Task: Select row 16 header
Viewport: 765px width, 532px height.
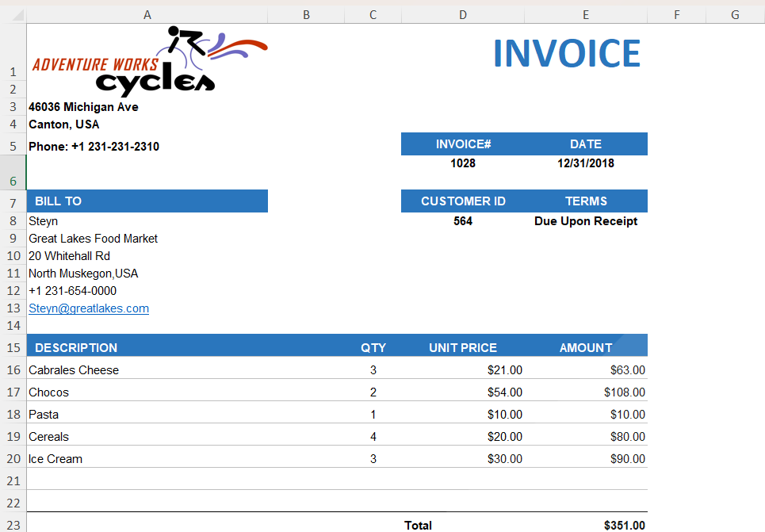Action: (x=13, y=370)
